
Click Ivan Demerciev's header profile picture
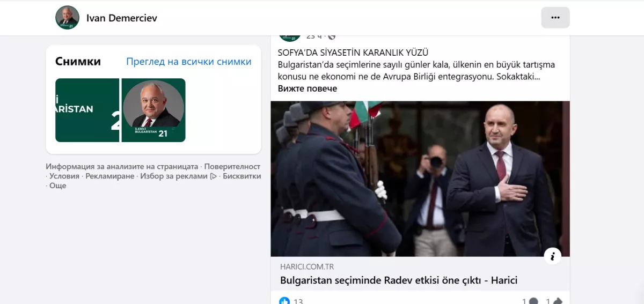(67, 18)
